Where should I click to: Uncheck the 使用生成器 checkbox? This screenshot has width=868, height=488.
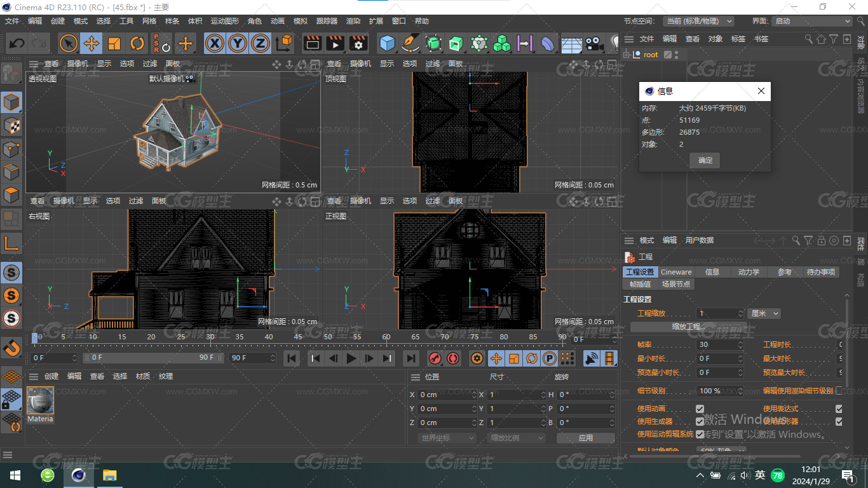coord(700,421)
